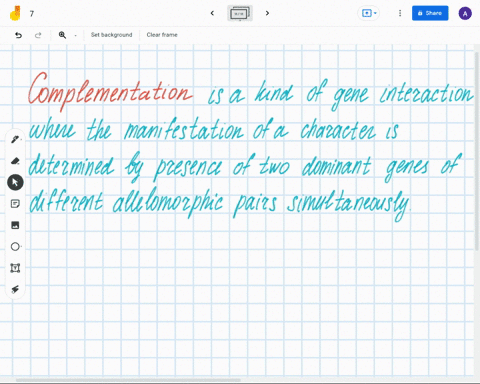Open the frame bar thumbnails expander

(240, 13)
